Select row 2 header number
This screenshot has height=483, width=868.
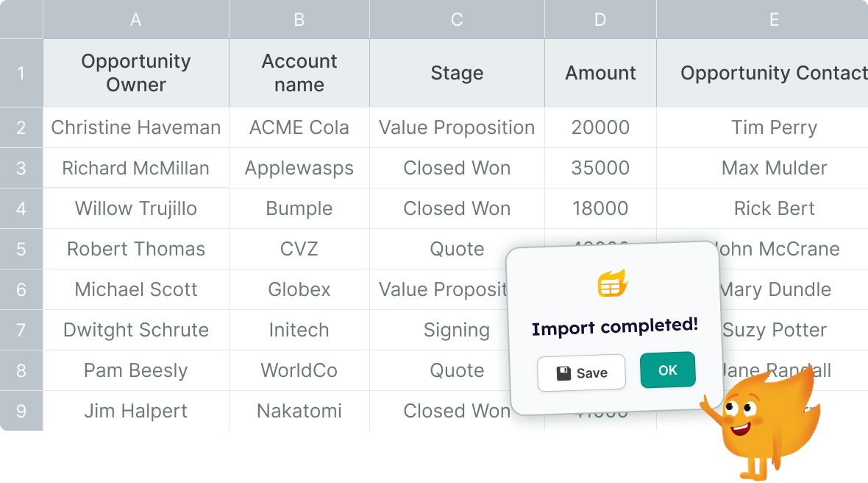coord(21,127)
